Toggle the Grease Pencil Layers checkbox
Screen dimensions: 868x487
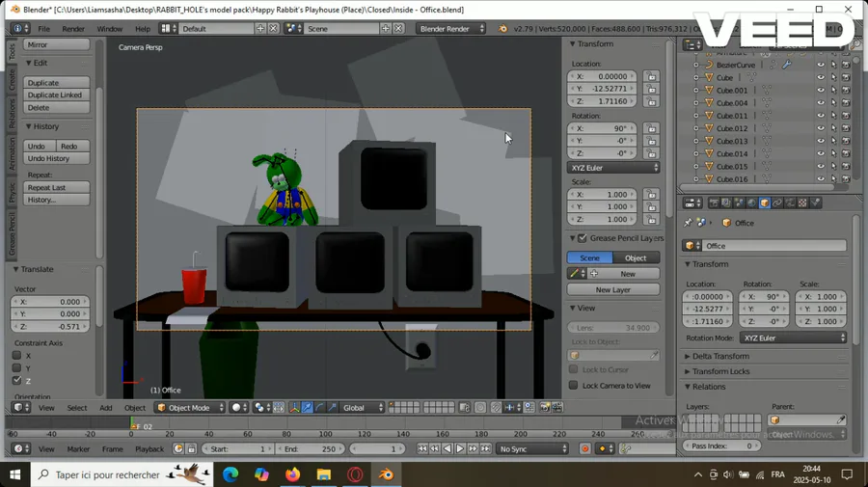(x=583, y=238)
